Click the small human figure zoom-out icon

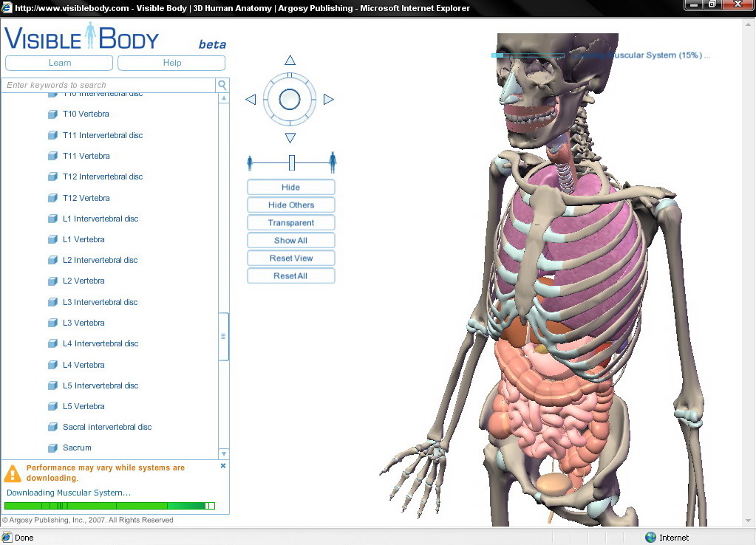pos(249,163)
